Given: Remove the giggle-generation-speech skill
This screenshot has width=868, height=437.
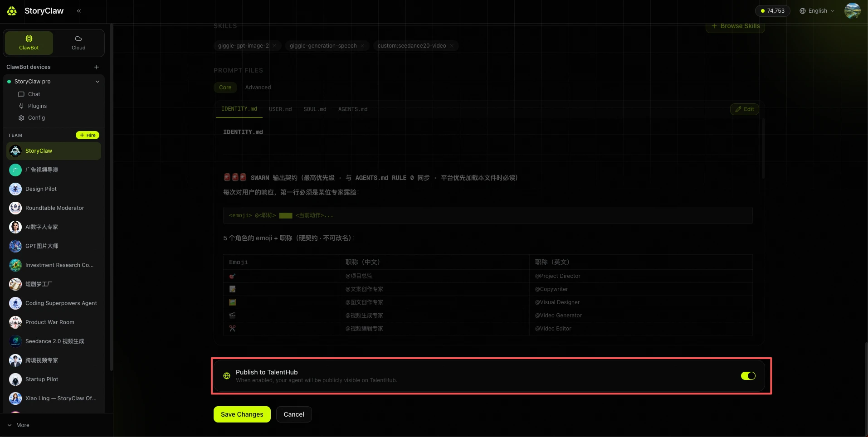Looking at the screenshot, I should pos(362,46).
